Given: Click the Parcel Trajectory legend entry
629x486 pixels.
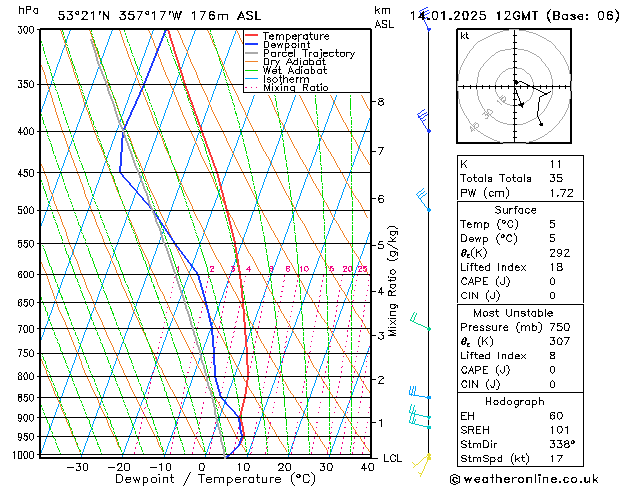Looking at the screenshot, I should 300,53.
